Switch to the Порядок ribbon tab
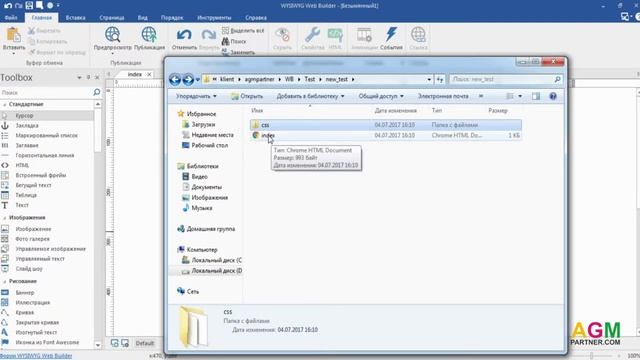 172,18
